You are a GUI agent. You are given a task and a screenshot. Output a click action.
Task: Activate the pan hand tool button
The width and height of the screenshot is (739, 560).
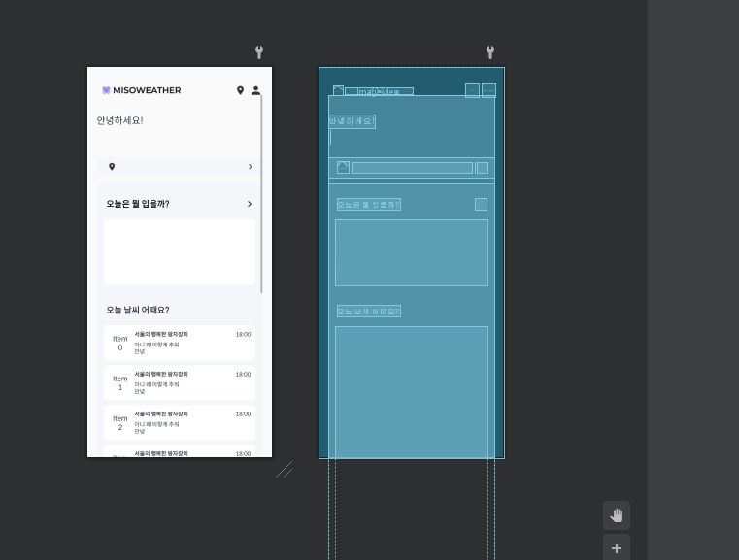click(x=616, y=515)
